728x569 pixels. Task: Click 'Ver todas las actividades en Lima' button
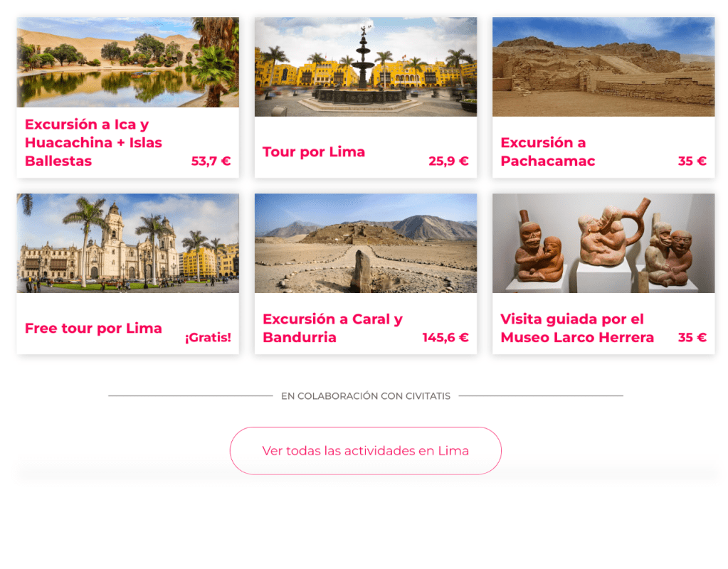365,451
